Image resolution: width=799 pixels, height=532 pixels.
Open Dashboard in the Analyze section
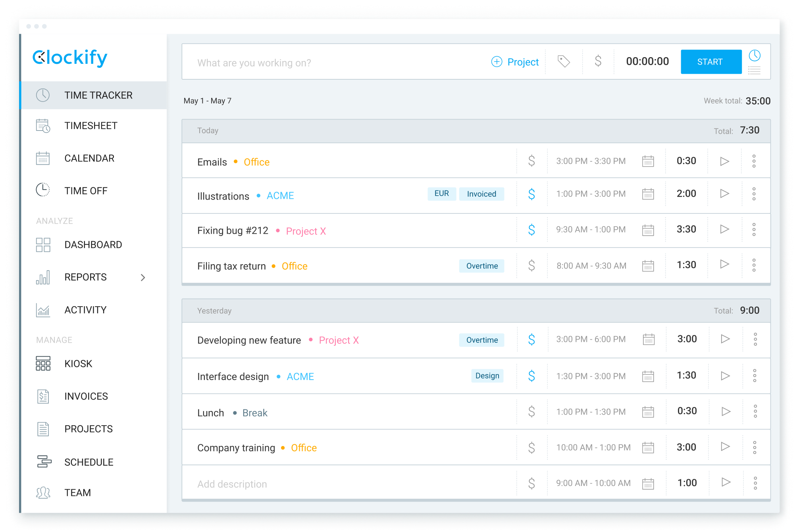[x=93, y=245]
